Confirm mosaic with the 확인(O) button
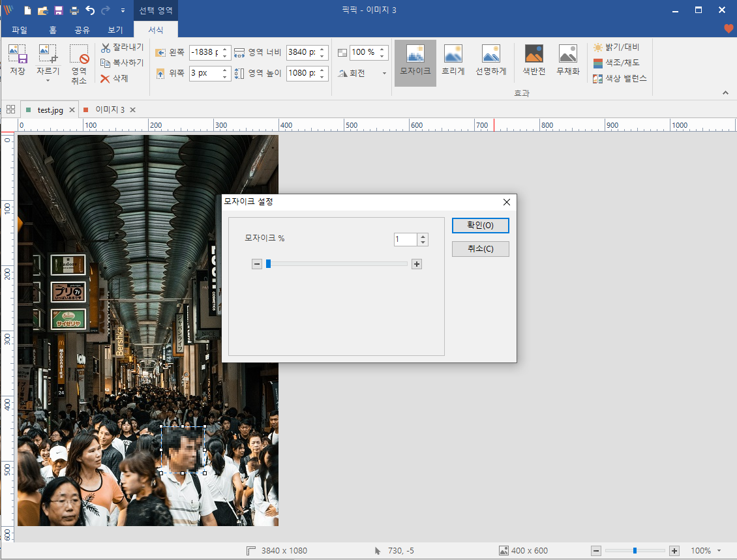 click(x=481, y=226)
